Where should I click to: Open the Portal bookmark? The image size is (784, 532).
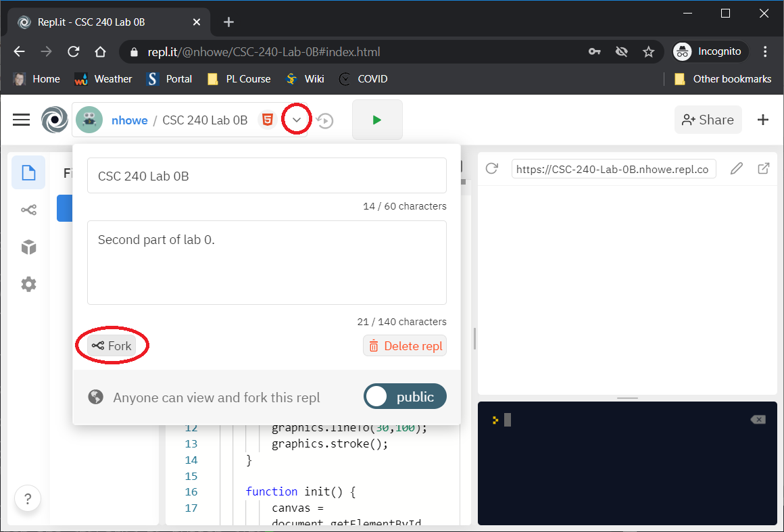click(169, 79)
